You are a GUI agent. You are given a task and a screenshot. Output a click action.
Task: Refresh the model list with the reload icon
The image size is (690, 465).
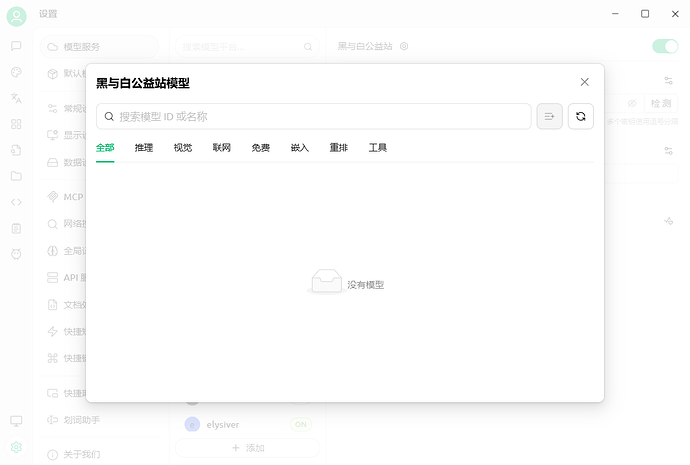pos(580,116)
